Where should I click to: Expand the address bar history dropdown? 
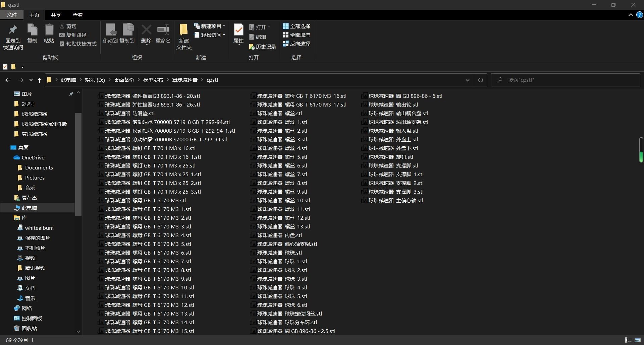coord(467,80)
